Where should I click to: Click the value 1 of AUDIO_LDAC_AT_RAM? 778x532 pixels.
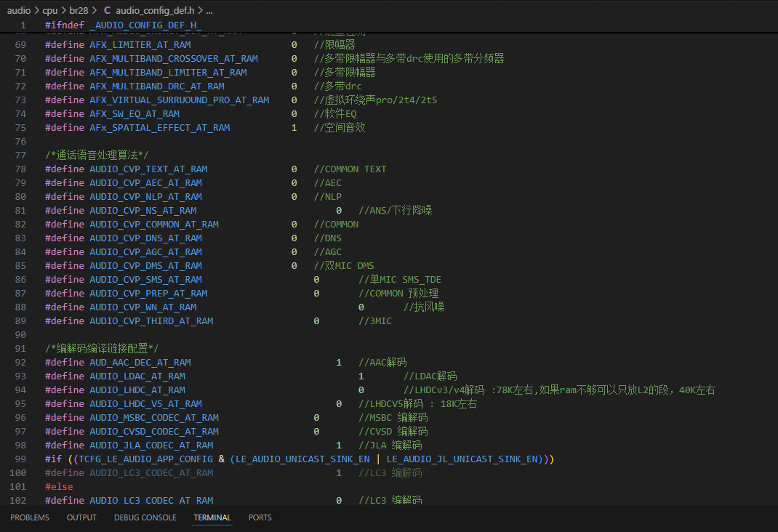(361, 376)
